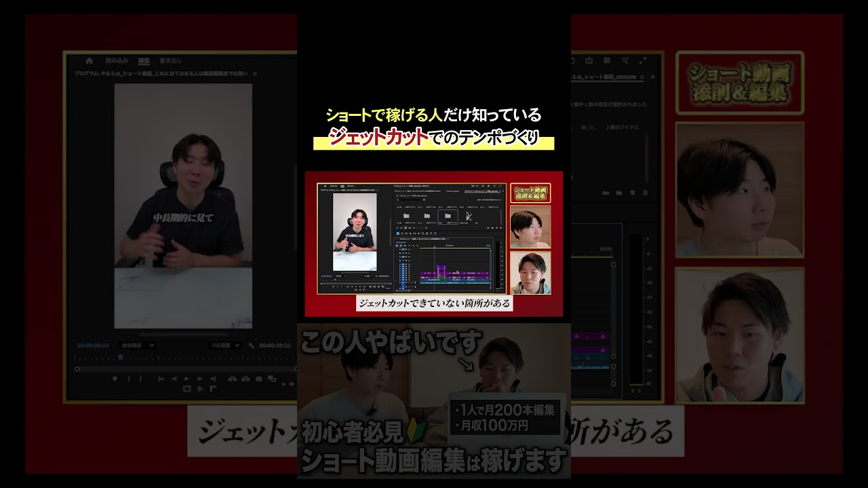Click the Project search field in center screenshot
This screenshot has width=868, height=488.
[x=410, y=200]
